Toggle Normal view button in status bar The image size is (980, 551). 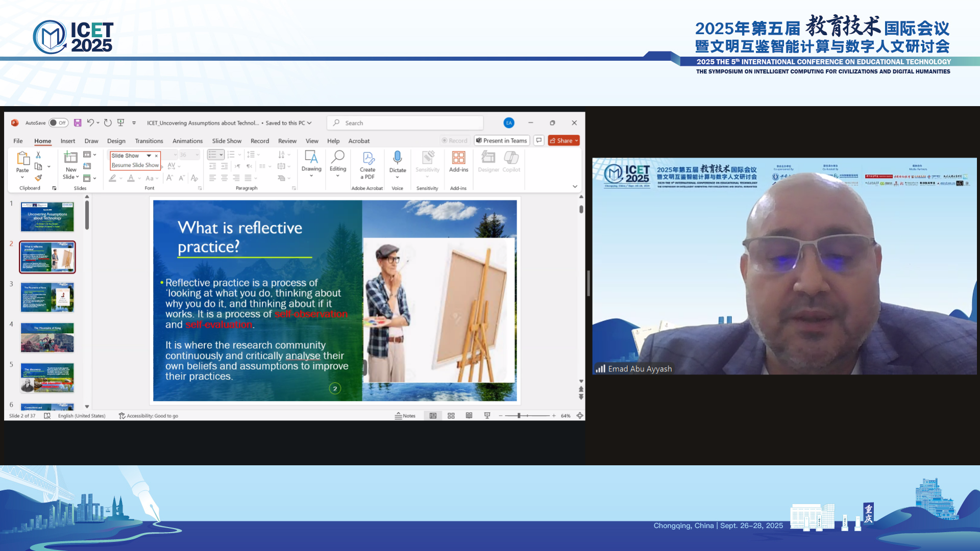click(x=433, y=416)
